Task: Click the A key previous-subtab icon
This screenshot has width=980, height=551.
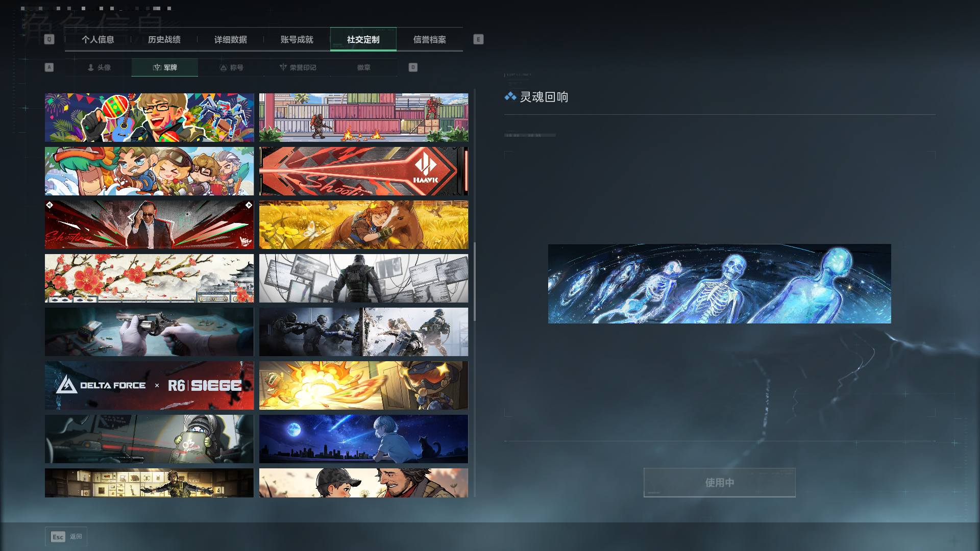Action: coord(49,67)
